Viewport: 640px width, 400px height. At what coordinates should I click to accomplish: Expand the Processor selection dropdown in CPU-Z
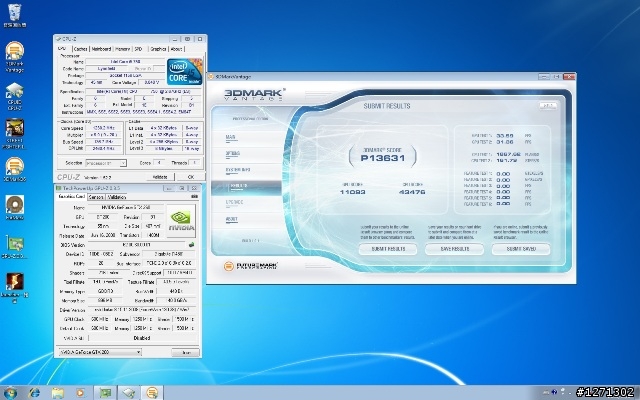[106, 163]
